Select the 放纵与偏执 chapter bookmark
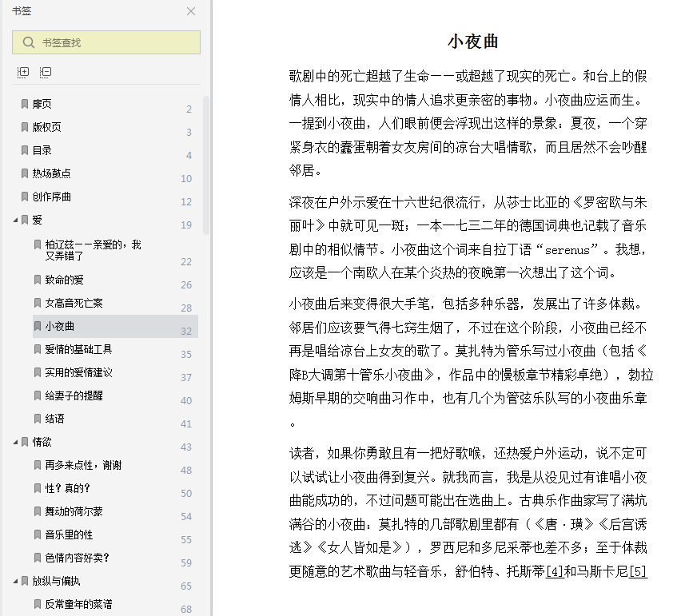 point(56,582)
